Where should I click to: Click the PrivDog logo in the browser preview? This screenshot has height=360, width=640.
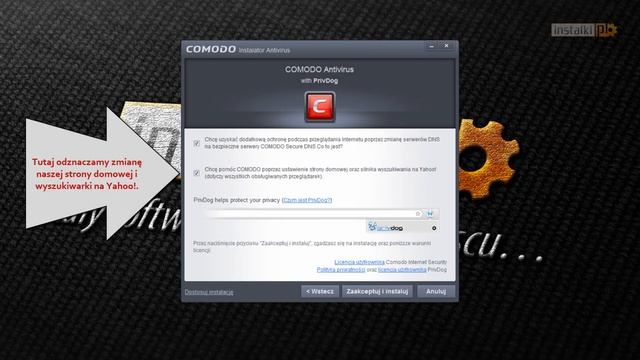coord(385,228)
